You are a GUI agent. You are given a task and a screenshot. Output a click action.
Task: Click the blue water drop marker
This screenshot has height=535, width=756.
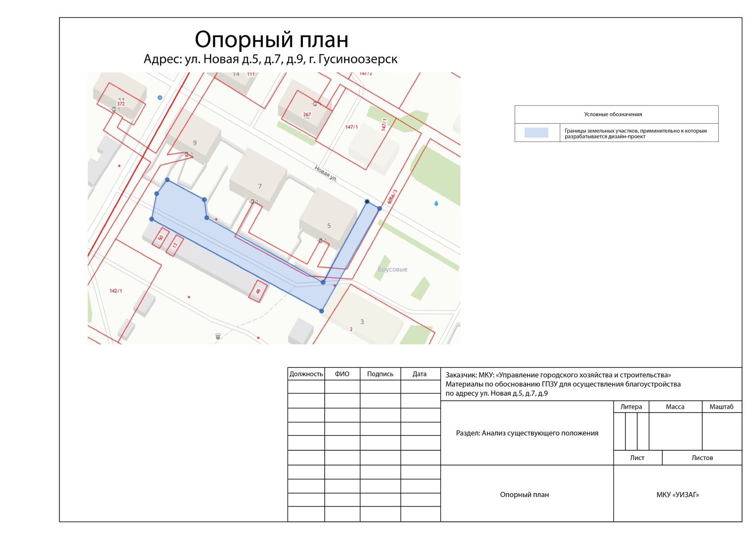(436, 204)
